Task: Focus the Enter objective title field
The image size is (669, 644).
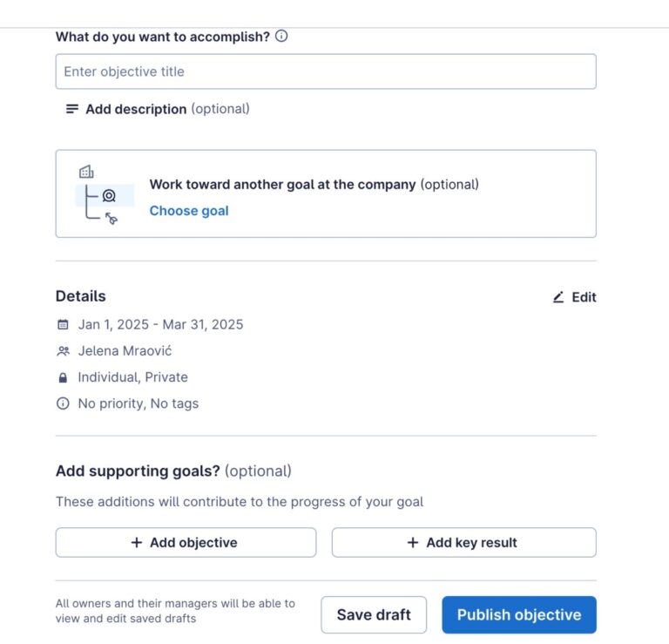Action: coord(326,71)
